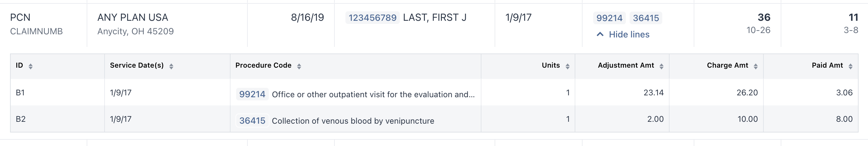This screenshot has height=146, width=868.
Task: Sort by Adjustment Amt arrows
Action: coord(661,66)
